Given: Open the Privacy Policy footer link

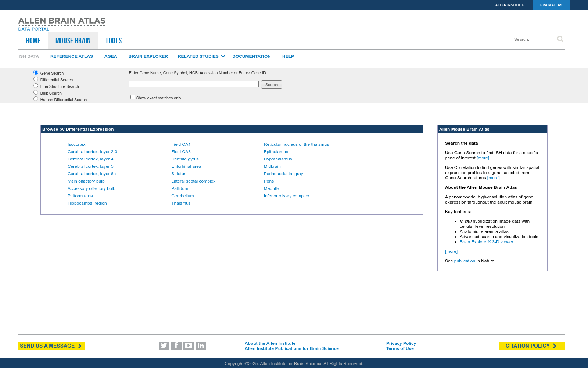Looking at the screenshot, I should pos(401,343).
